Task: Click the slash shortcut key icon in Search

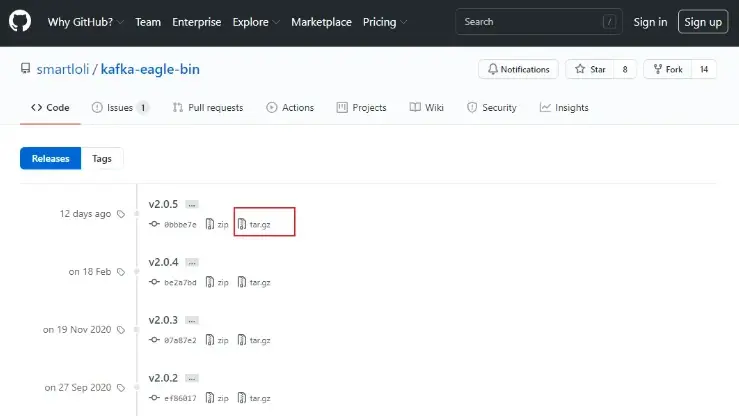Action: (609, 22)
